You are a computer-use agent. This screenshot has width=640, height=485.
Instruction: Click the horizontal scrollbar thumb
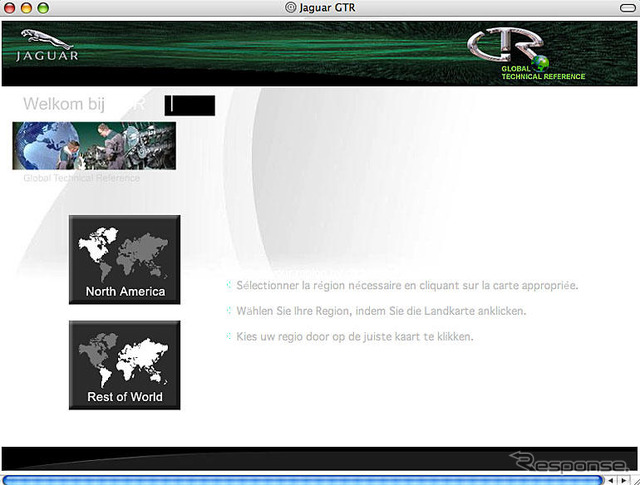click(x=303, y=480)
